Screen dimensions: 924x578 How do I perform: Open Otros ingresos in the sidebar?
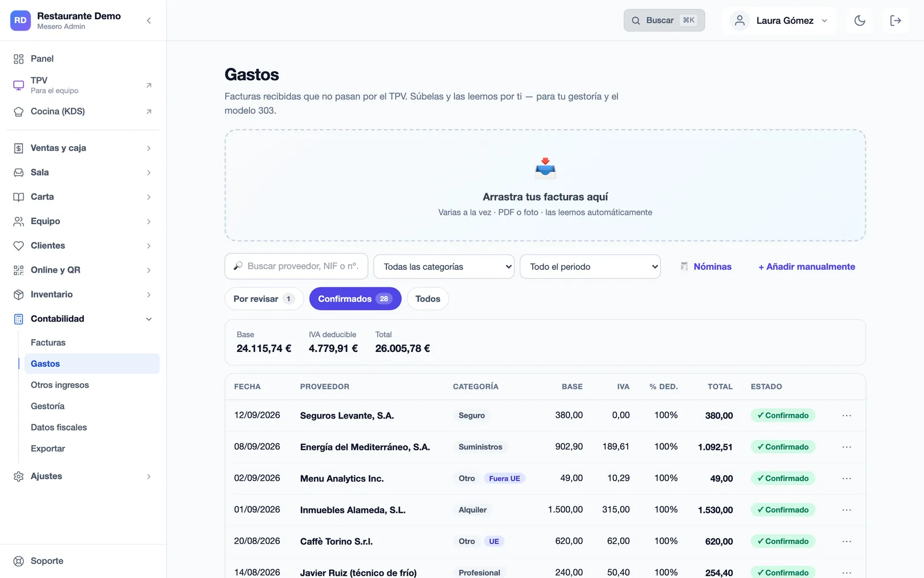point(92,385)
